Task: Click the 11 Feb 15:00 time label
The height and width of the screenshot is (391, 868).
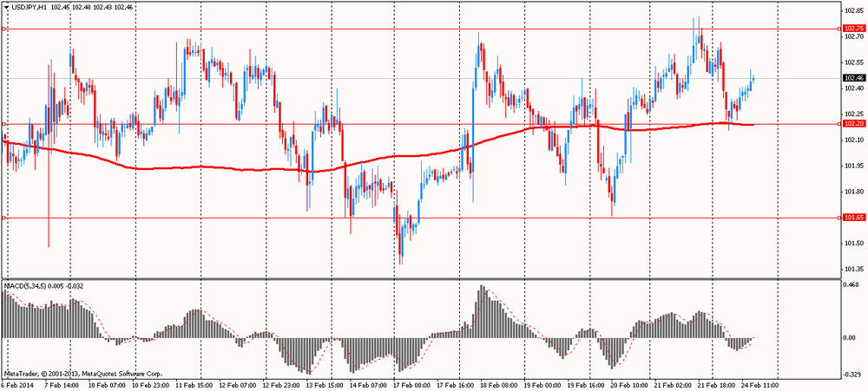Action: (x=196, y=384)
